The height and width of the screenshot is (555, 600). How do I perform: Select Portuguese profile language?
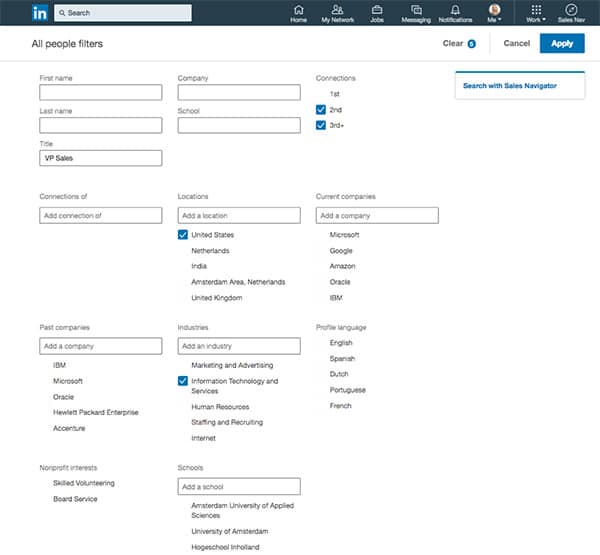[347, 390]
